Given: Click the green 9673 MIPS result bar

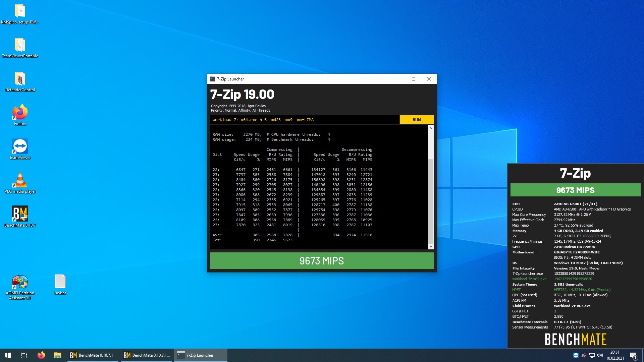Looking at the screenshot, I should tap(322, 261).
